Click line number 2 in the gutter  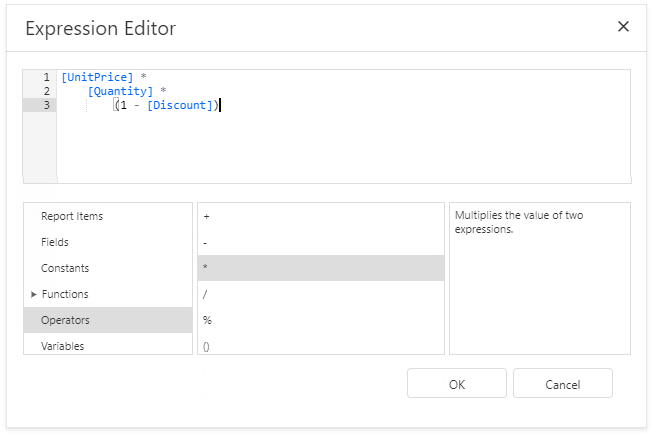point(46,91)
